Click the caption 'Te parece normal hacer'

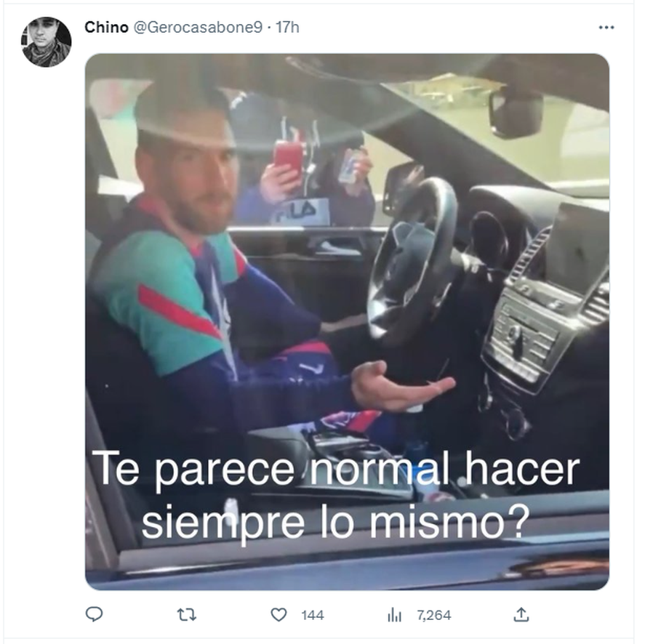coord(335,470)
